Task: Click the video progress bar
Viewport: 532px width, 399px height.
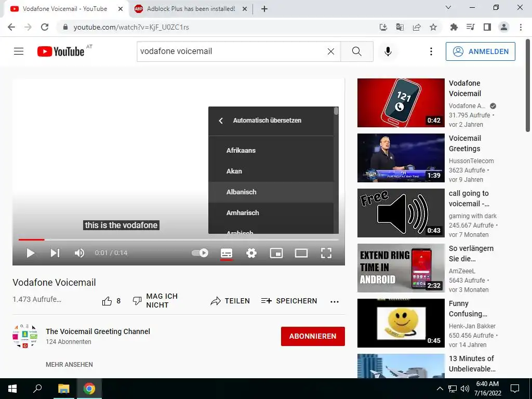Action: [x=179, y=240]
